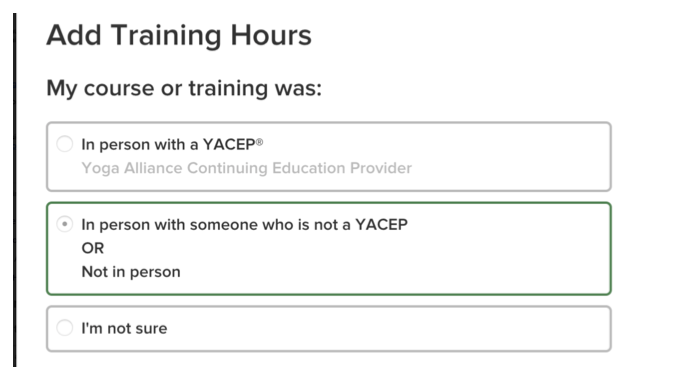Click the word "Hours" in the page title
Viewport: 695px width, 390px height.
click(271, 35)
